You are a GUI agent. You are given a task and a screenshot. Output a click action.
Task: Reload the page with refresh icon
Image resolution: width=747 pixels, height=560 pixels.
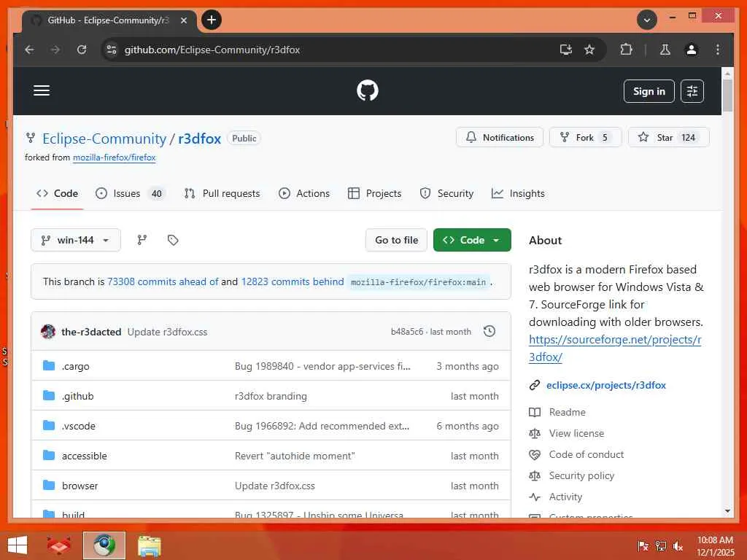pos(82,50)
